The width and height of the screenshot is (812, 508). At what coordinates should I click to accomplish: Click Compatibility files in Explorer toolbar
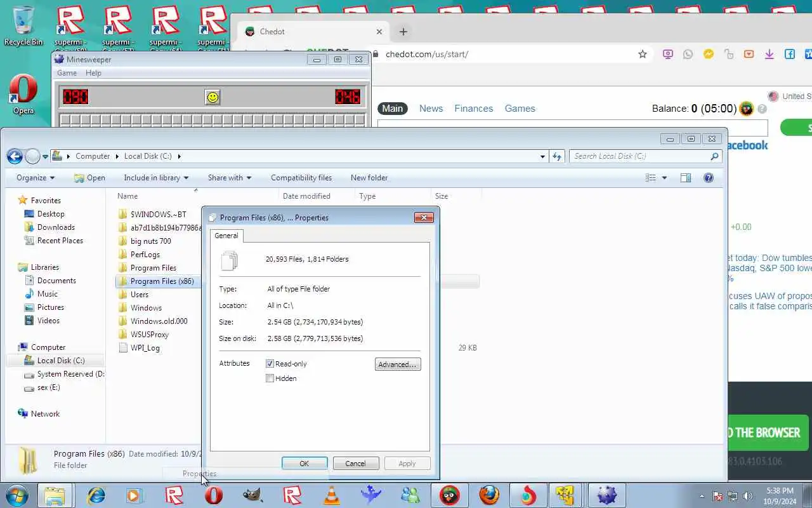[301, 178]
